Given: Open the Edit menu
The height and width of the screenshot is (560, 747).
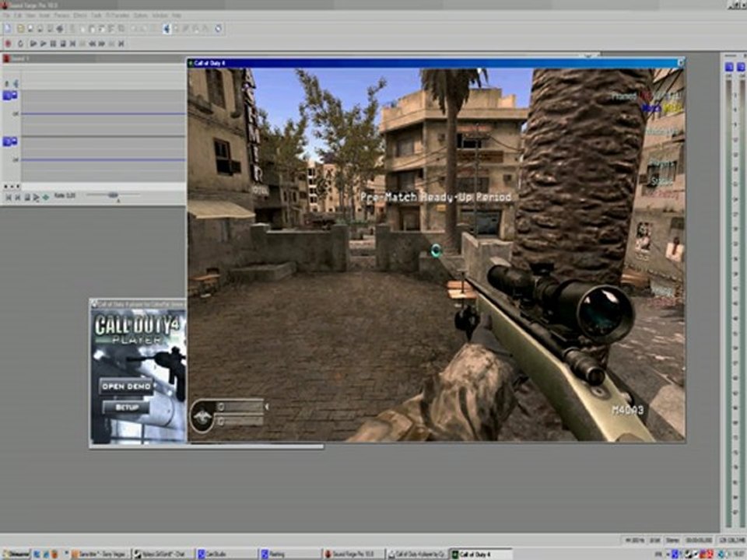Looking at the screenshot, I should (18, 16).
